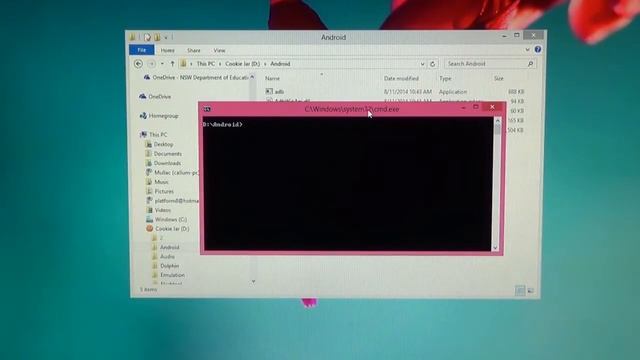The width and height of the screenshot is (640, 360).
Task: Select Homegroup in navigation pane
Action: (x=163, y=116)
